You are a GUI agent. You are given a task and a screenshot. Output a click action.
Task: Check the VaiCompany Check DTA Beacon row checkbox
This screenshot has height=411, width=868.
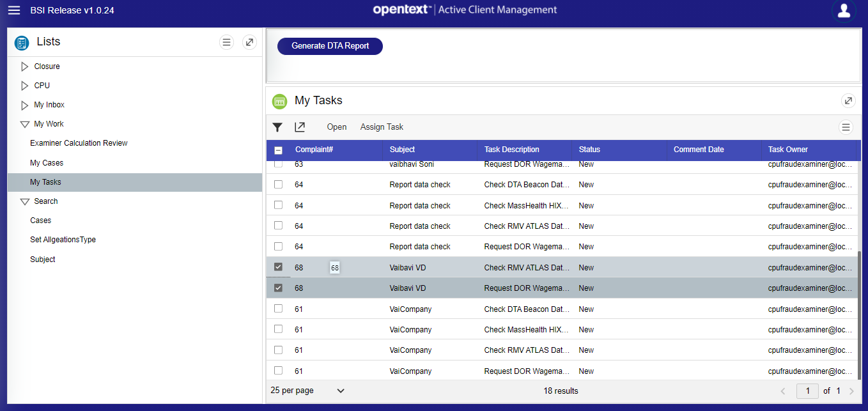[x=278, y=309]
